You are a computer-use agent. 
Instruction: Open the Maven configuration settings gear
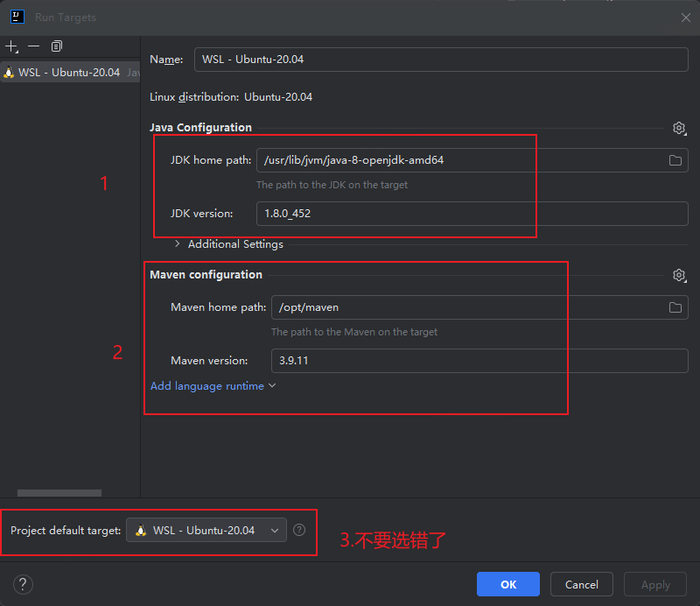(679, 275)
